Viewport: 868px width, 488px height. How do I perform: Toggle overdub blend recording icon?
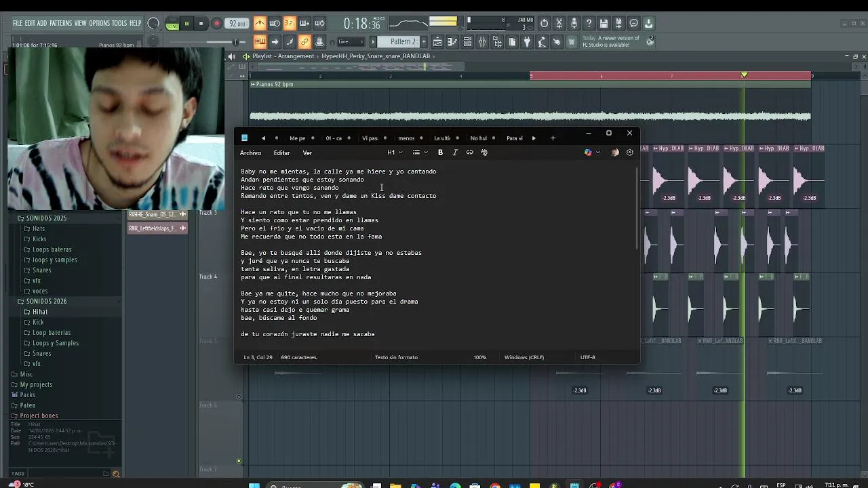click(x=304, y=24)
